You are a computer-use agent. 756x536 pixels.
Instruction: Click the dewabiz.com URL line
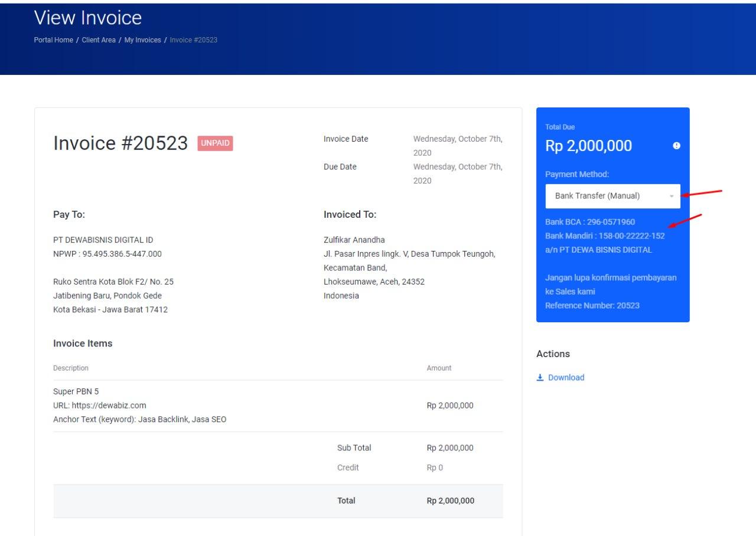tap(99, 406)
